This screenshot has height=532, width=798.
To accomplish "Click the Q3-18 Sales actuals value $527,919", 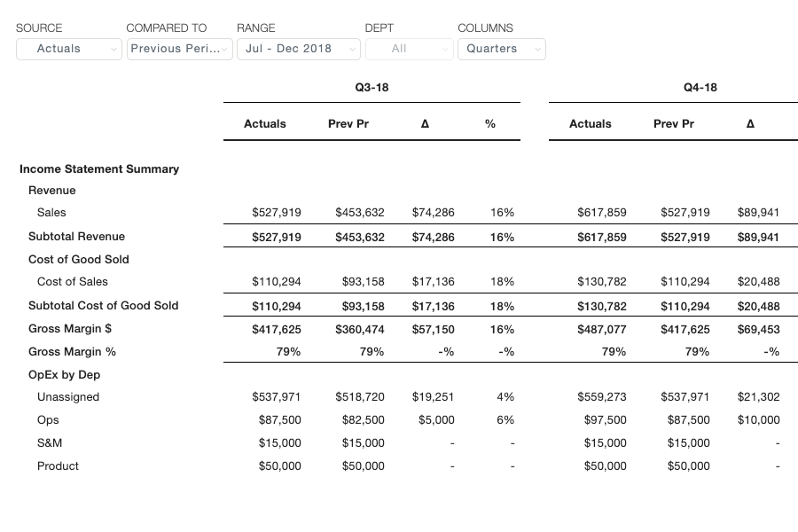I will tap(277, 213).
